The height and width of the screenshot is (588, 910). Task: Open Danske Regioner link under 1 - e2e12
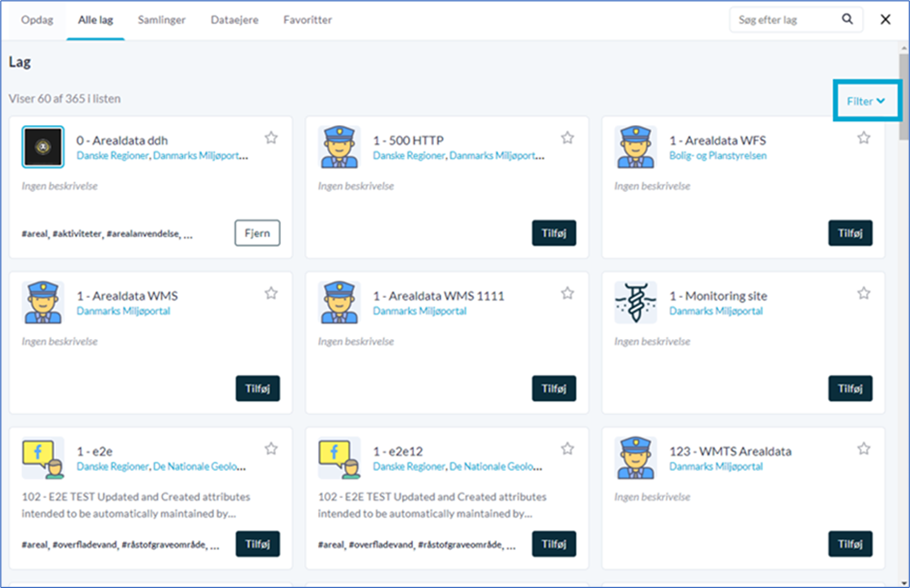(409, 466)
